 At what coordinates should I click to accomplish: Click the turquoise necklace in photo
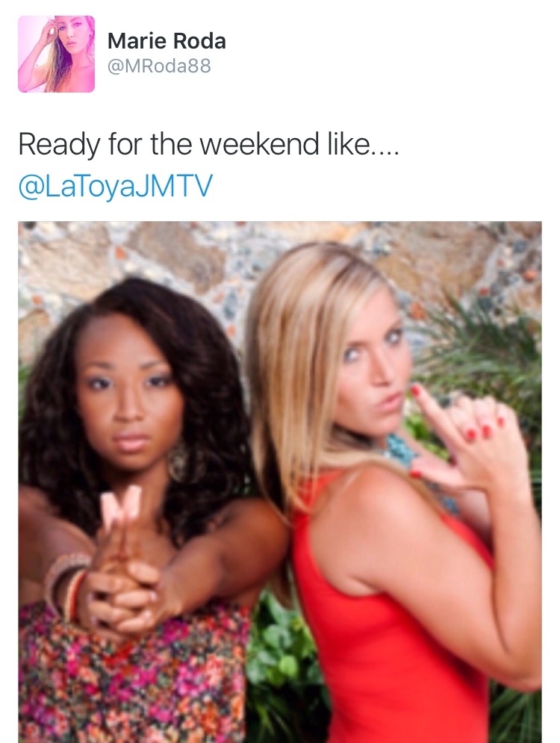pyautogui.click(x=401, y=452)
